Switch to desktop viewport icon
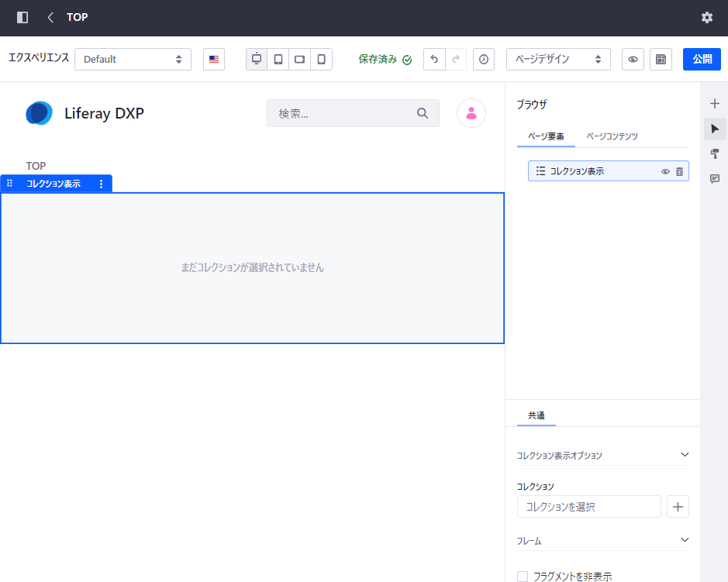 click(x=257, y=60)
